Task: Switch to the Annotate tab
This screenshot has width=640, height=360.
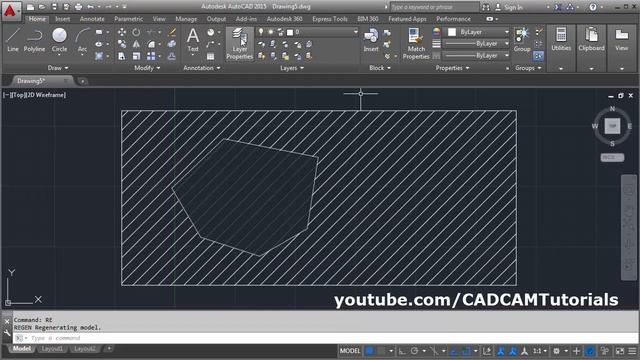Action: [92, 19]
